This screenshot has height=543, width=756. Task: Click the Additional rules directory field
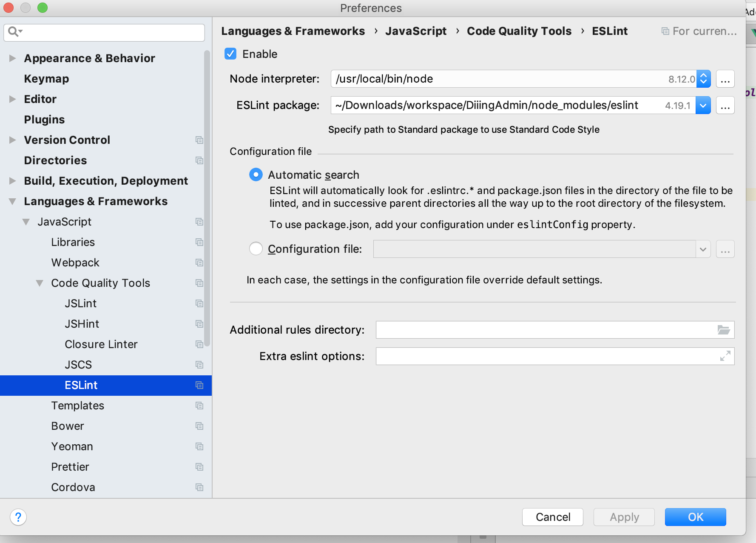pos(555,330)
